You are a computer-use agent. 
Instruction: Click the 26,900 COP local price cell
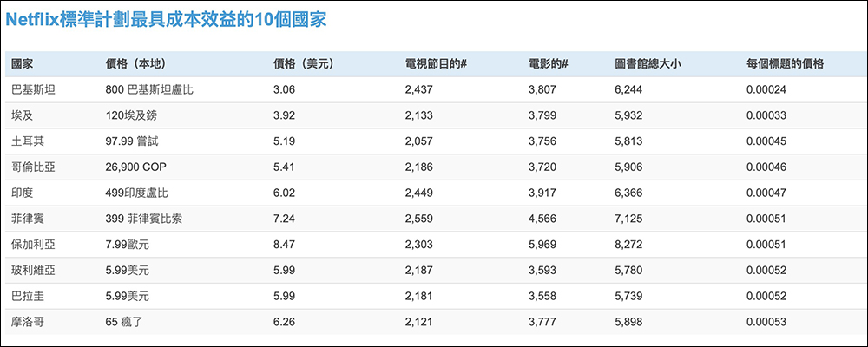[135, 167]
